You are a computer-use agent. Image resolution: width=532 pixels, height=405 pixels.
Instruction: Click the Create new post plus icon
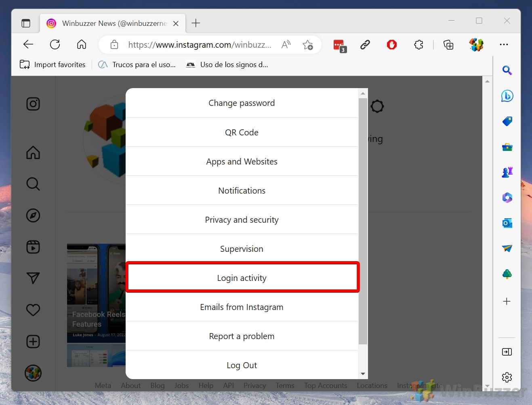[33, 342]
